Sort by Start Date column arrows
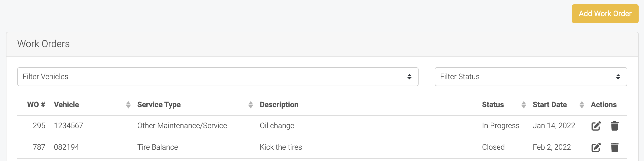Viewport: 644px width, 161px height. [582, 105]
